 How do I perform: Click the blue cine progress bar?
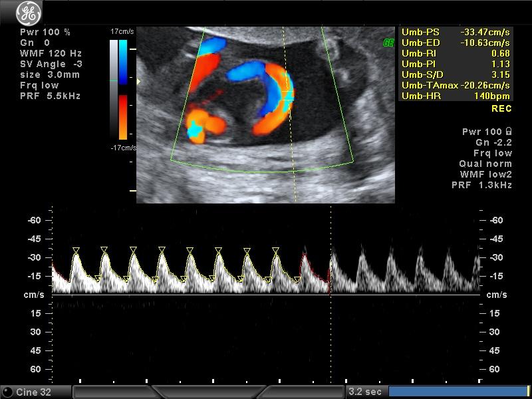459,392
